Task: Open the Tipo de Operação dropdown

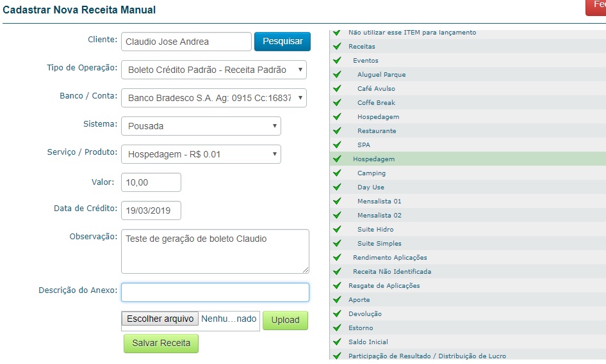Action: (213, 70)
